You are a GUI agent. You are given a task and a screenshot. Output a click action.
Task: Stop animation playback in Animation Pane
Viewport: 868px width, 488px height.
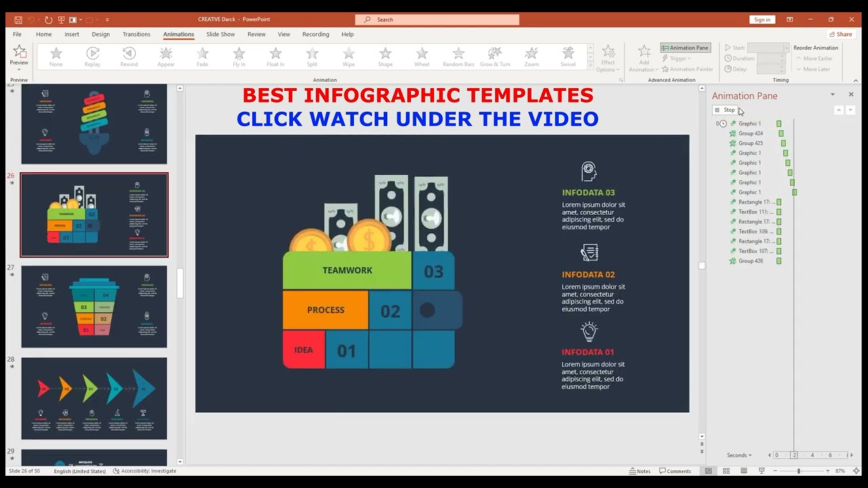(724, 110)
